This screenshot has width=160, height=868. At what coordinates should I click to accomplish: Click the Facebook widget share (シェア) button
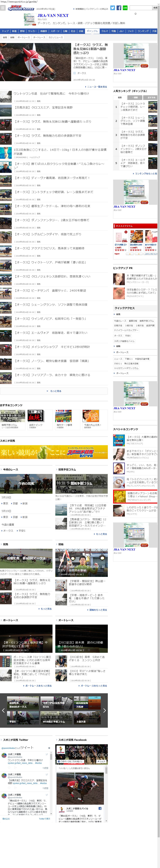pos(101,761)
